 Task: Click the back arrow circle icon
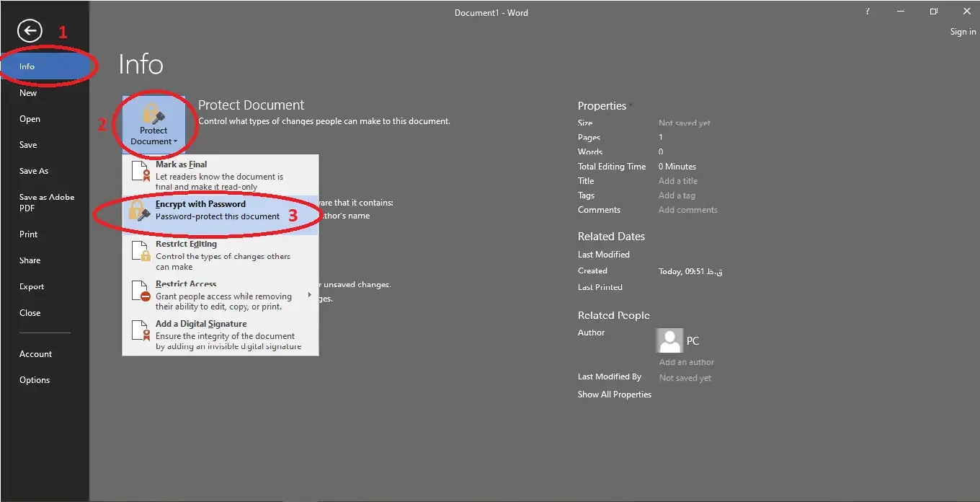[30, 30]
